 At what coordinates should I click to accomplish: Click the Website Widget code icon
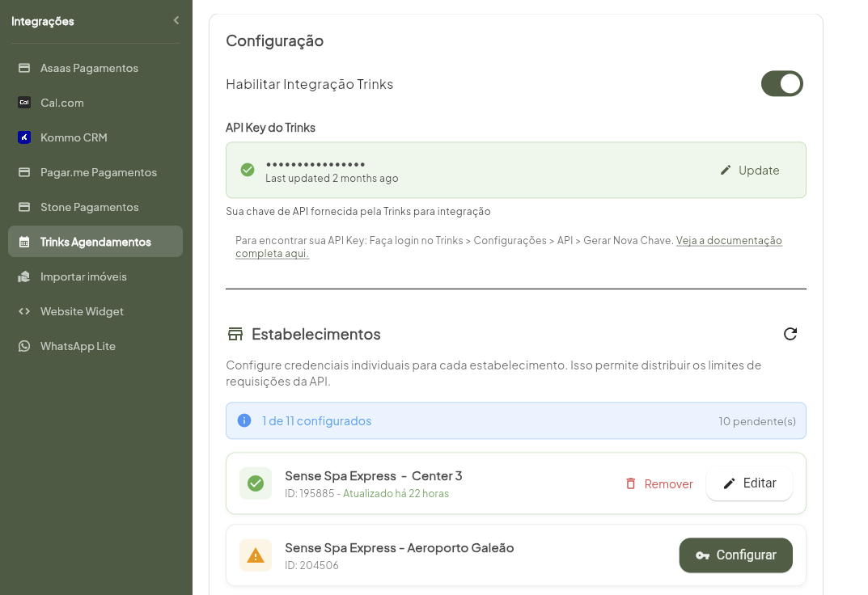24,311
